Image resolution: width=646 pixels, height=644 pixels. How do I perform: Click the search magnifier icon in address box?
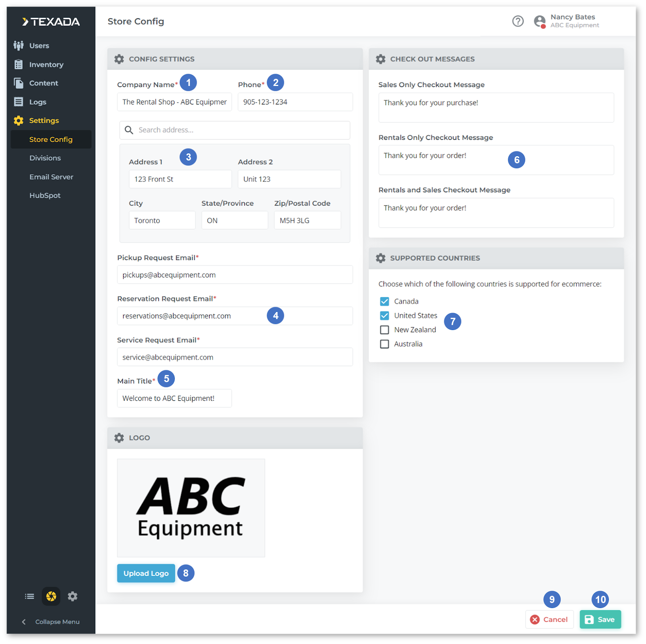point(129,130)
